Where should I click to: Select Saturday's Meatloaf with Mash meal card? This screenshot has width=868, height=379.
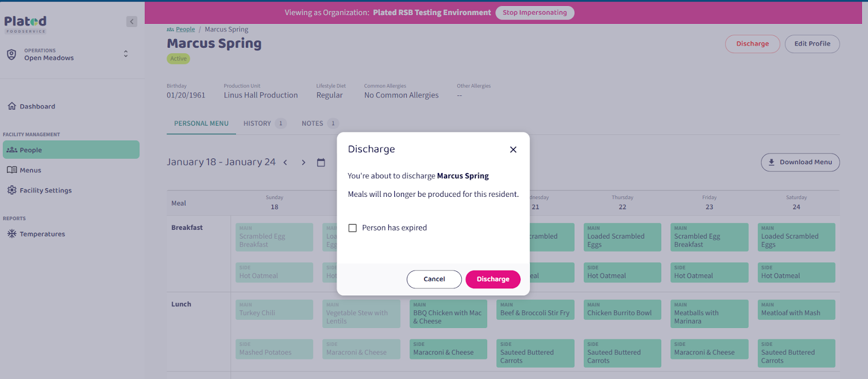click(796, 310)
